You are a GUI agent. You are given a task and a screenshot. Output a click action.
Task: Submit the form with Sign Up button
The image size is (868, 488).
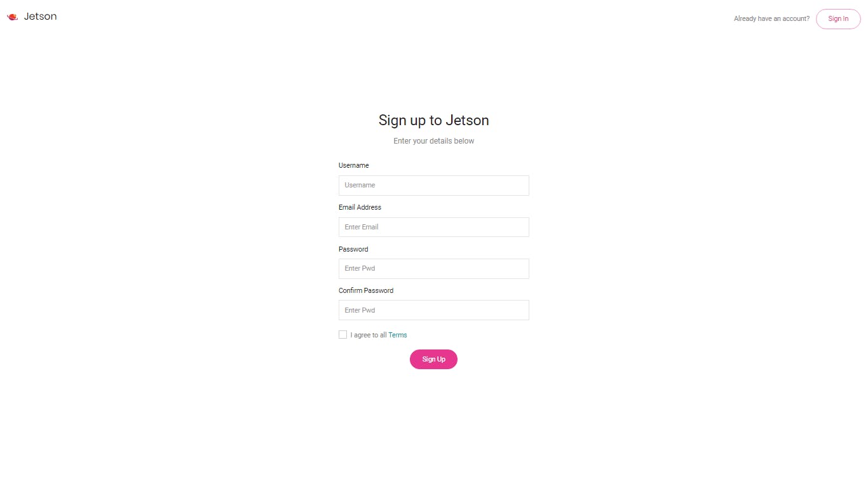pyautogui.click(x=433, y=360)
